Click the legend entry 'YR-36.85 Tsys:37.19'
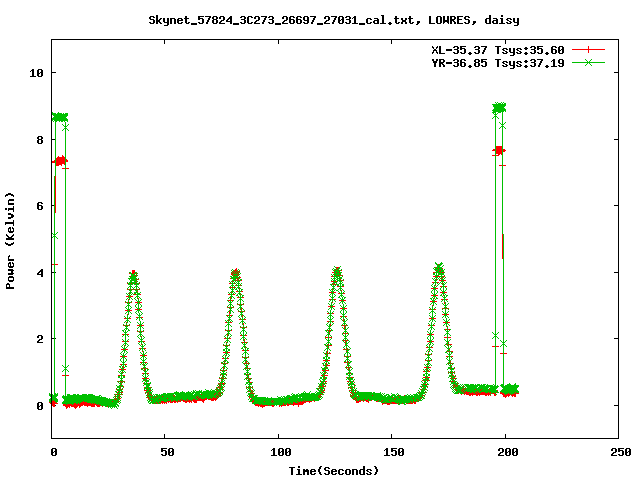Image resolution: width=640 pixels, height=480 pixels. [x=498, y=63]
